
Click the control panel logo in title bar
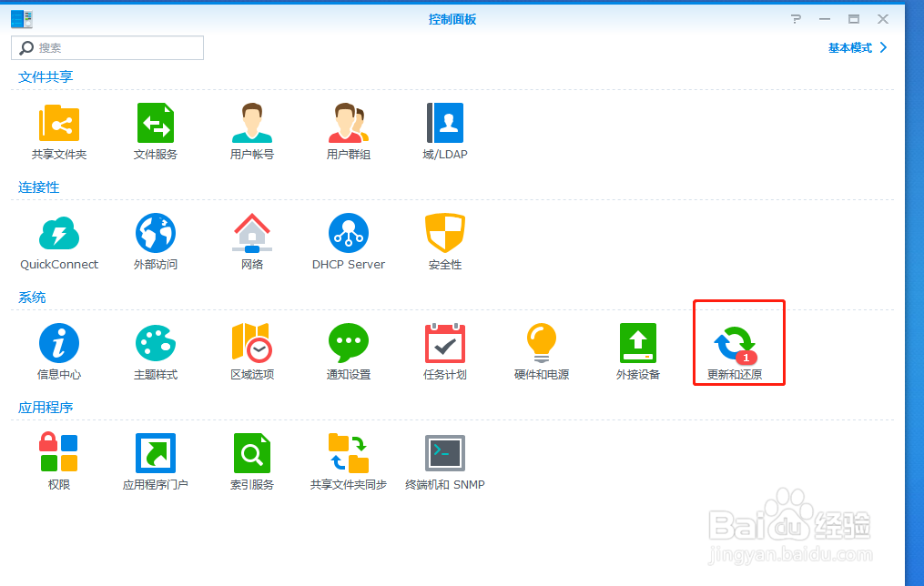coord(22,19)
